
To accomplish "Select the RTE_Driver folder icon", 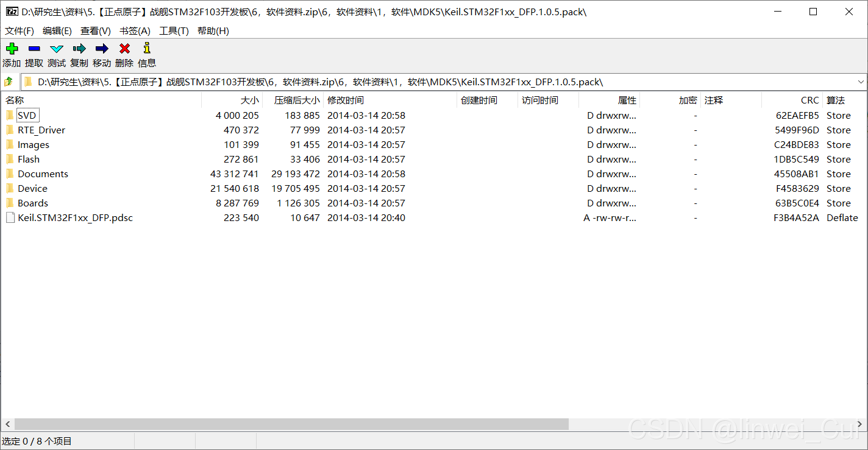I will (10, 130).
